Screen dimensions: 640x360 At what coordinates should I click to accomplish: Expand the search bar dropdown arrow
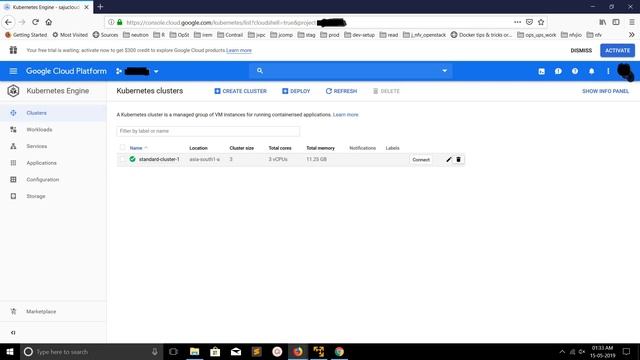tap(444, 71)
